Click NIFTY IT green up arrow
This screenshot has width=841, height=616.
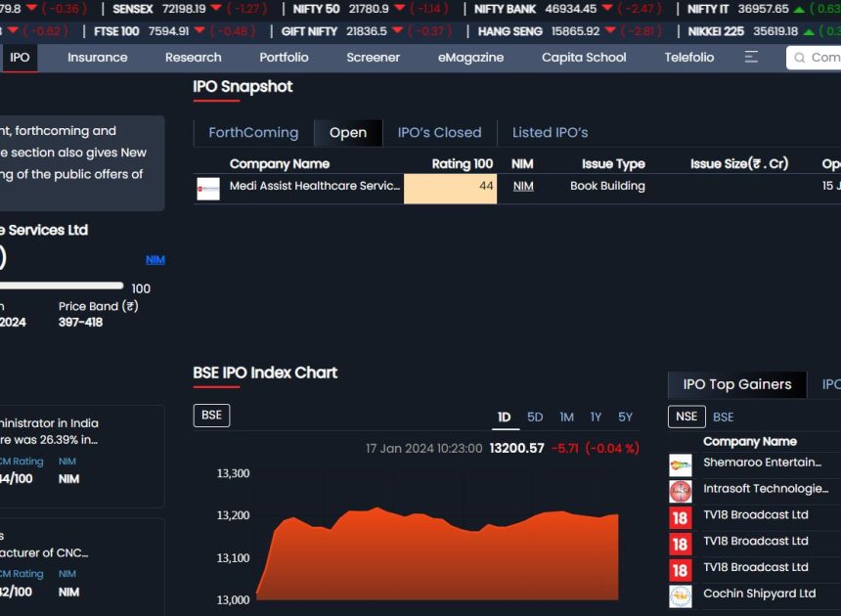pyautogui.click(x=799, y=9)
